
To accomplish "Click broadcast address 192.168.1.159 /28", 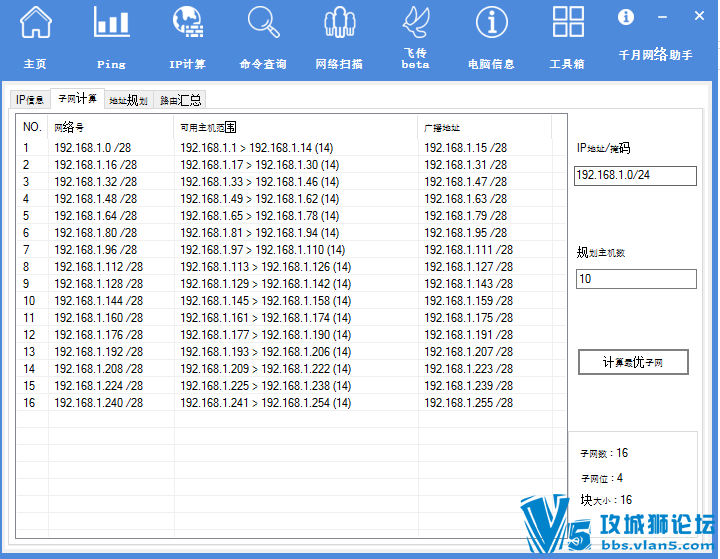I will (469, 301).
